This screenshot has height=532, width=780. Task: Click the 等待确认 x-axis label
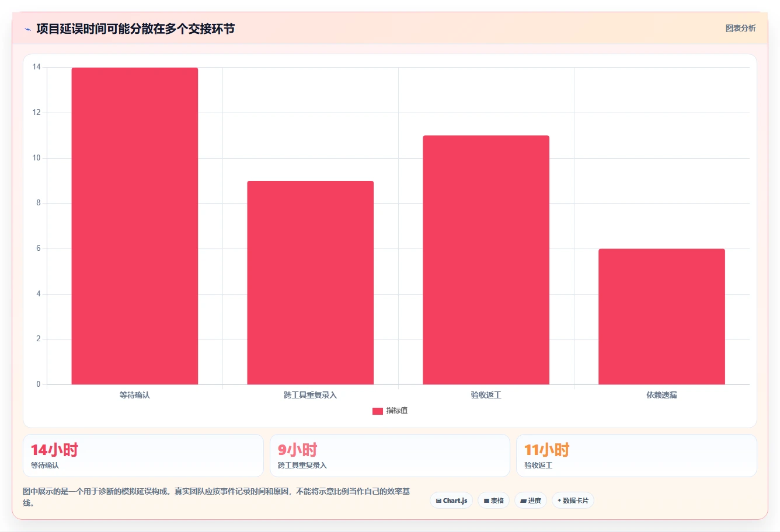tap(135, 395)
